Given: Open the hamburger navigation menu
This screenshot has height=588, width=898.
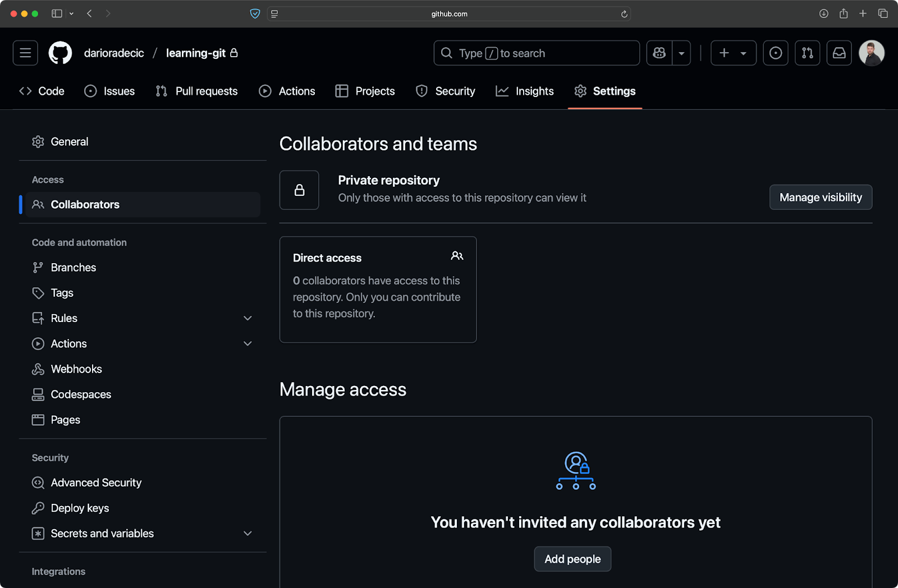Looking at the screenshot, I should pyautogui.click(x=25, y=53).
